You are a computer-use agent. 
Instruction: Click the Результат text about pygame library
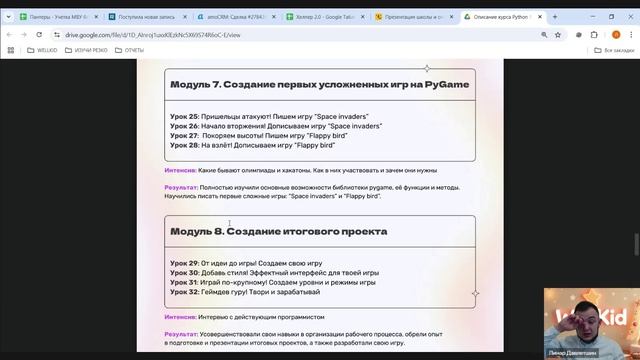pos(312,192)
